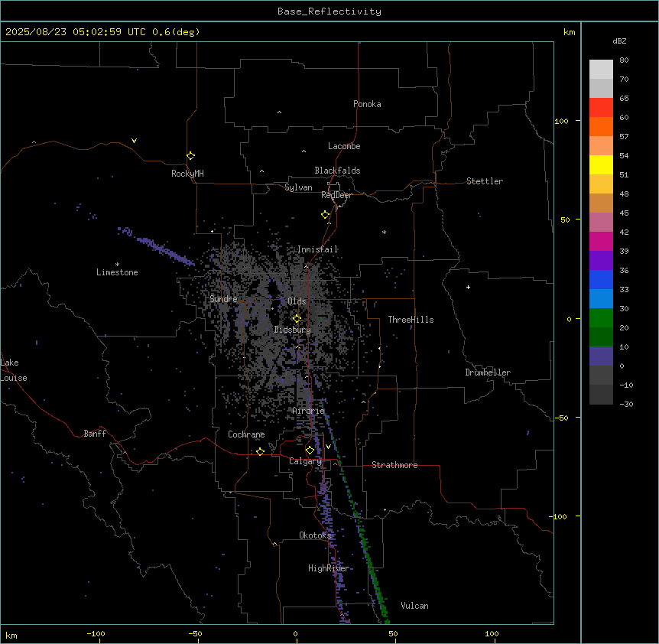The width and height of the screenshot is (659, 644).
Task: Click the RedDeer city label
Action: [x=336, y=195]
